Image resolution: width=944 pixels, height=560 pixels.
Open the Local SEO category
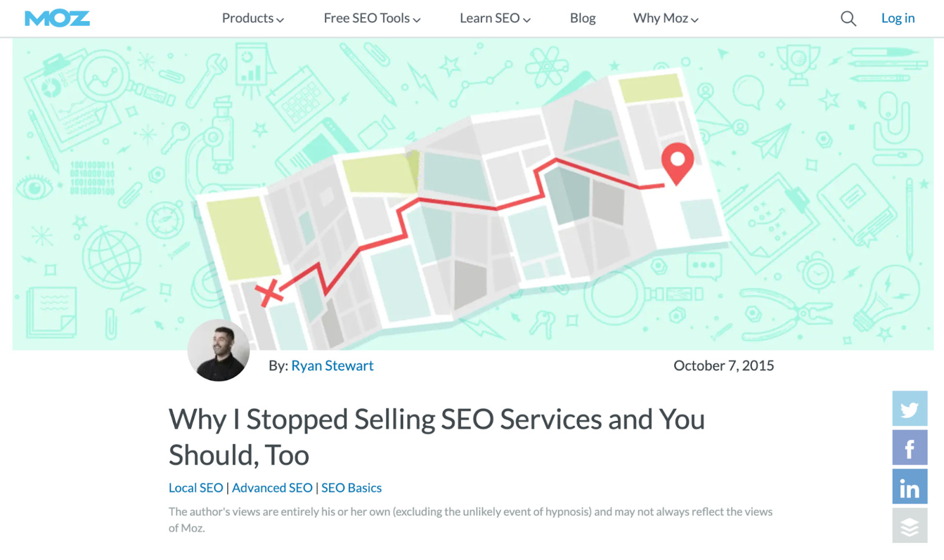point(195,487)
